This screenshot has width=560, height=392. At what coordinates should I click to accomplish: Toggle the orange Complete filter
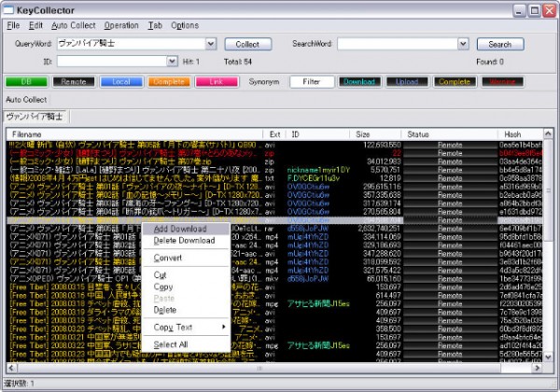[x=169, y=82]
